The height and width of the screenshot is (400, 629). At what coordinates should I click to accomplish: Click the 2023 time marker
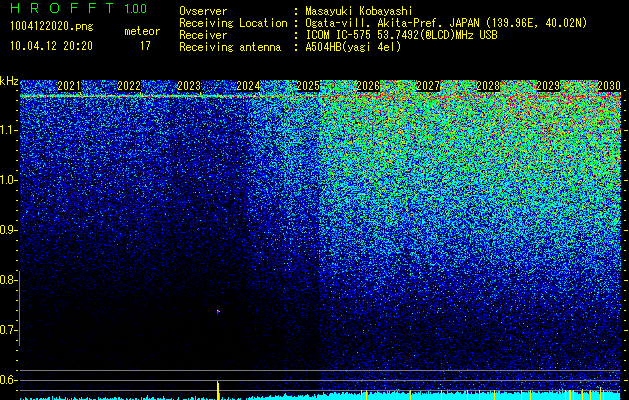[189, 86]
